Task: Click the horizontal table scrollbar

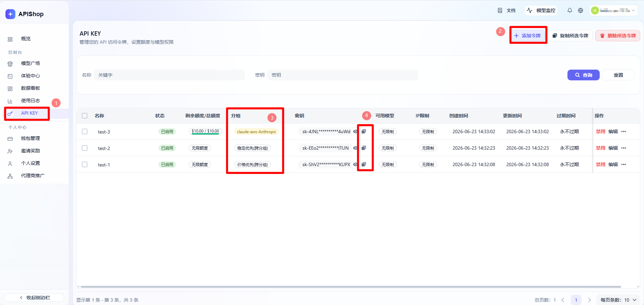Action: 351,287
